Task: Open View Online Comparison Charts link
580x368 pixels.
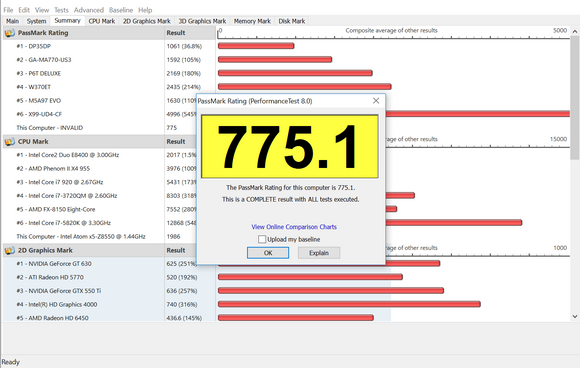Action: (x=294, y=227)
